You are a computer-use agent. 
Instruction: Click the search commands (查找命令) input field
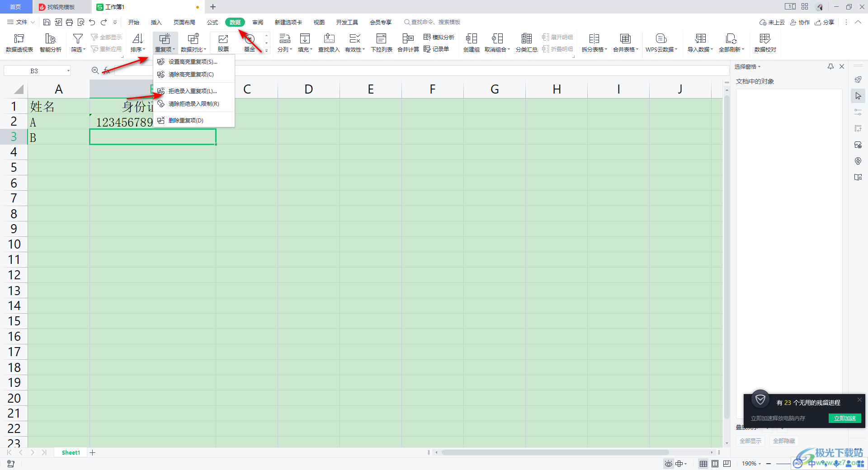432,22
